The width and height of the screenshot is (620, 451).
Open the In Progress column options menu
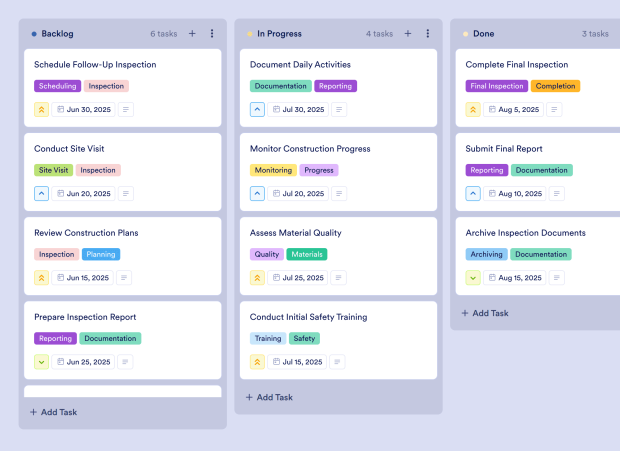428,34
